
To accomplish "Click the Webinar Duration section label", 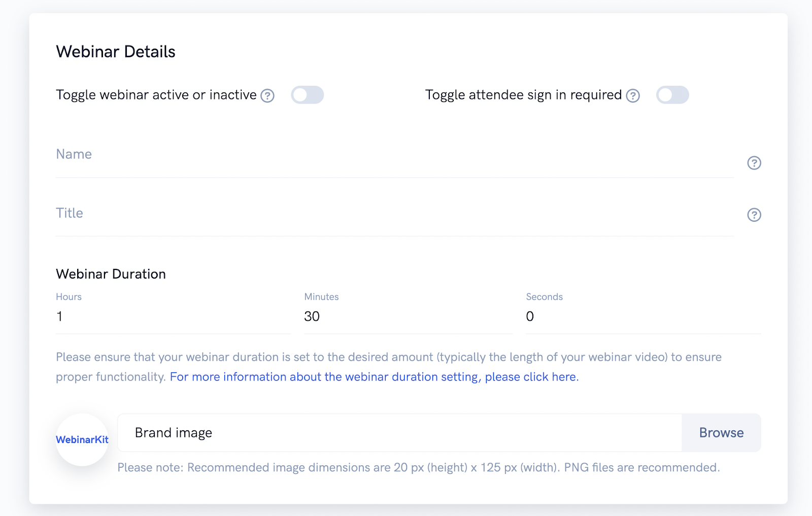I will (111, 274).
